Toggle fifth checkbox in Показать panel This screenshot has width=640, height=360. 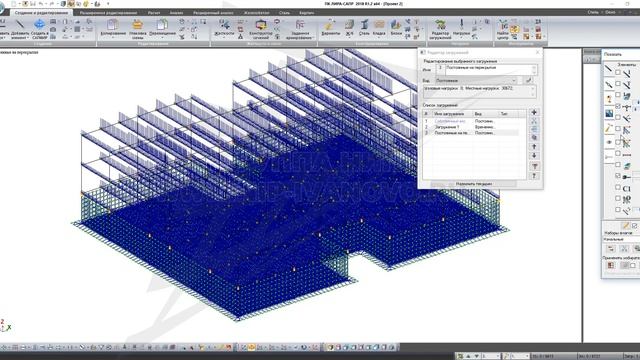(618, 117)
